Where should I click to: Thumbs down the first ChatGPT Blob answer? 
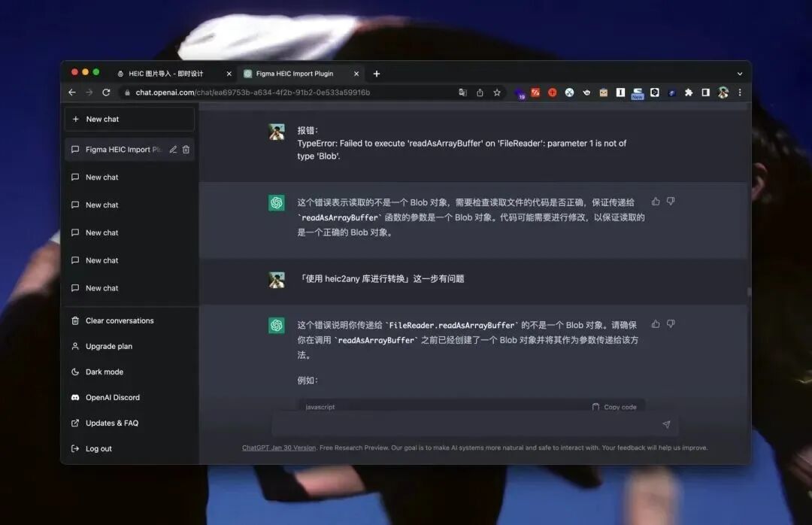click(671, 201)
